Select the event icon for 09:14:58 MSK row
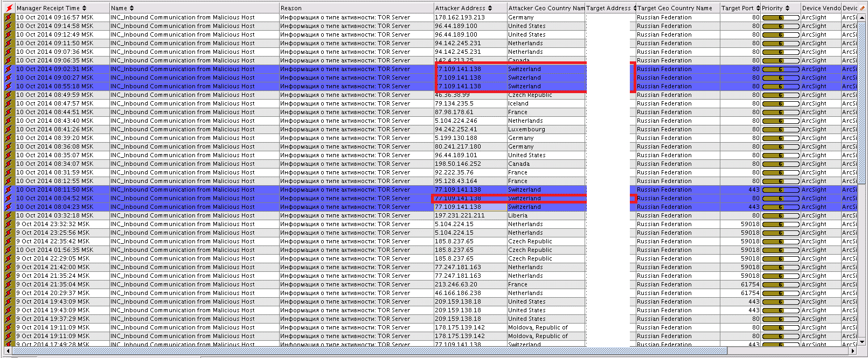Screen dimensions: 868x358 tap(8, 26)
